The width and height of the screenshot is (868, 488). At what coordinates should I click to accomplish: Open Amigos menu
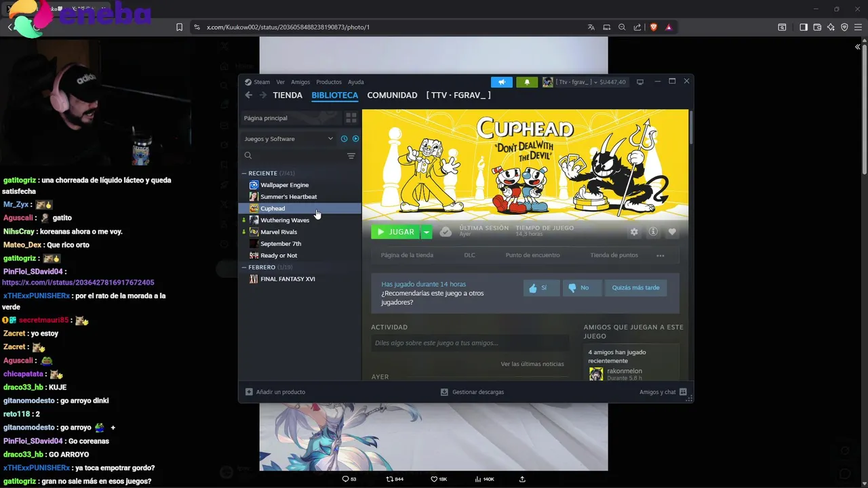pyautogui.click(x=300, y=82)
